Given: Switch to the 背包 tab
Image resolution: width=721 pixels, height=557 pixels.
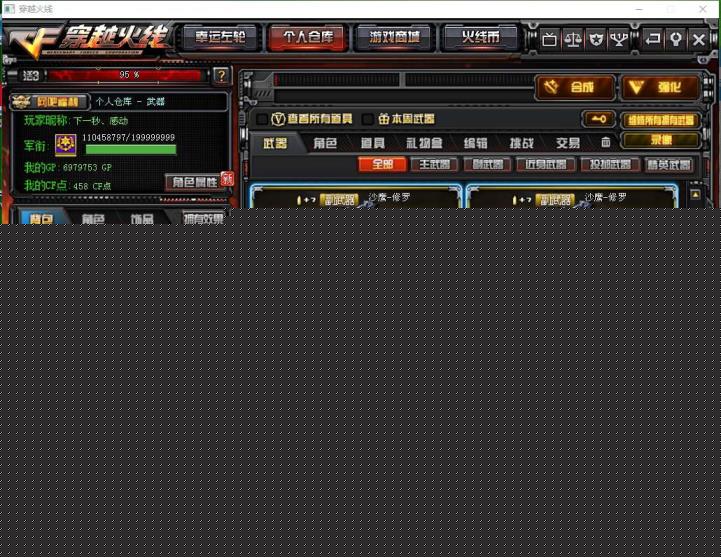Looking at the screenshot, I should [x=41, y=218].
